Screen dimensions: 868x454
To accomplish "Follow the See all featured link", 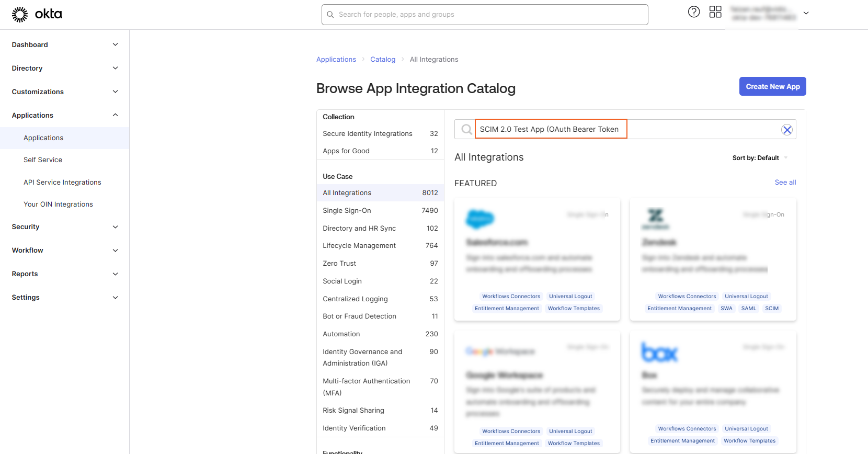I will pyautogui.click(x=785, y=183).
